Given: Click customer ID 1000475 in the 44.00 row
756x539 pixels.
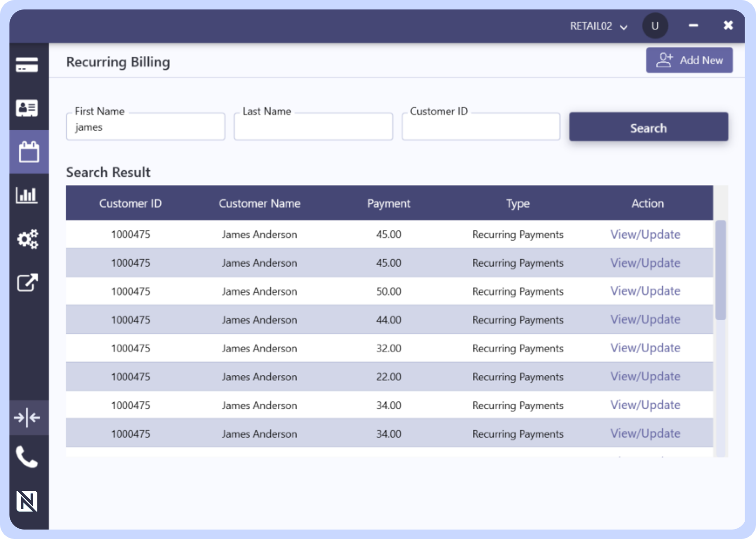Looking at the screenshot, I should tap(130, 320).
